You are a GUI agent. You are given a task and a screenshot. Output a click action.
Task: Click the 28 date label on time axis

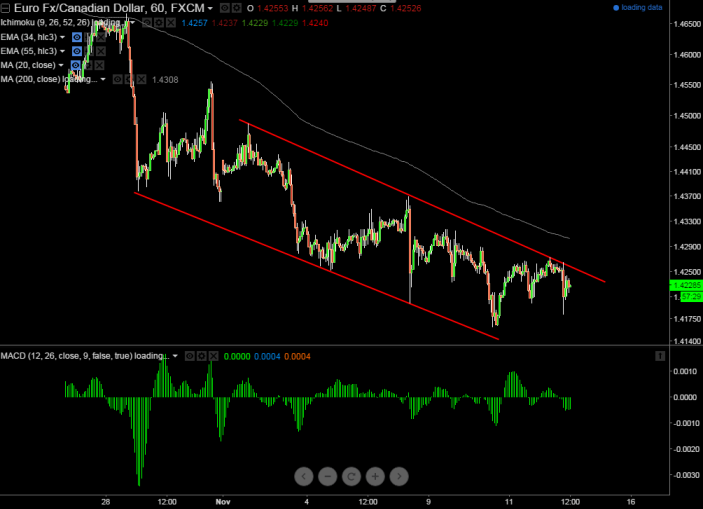(x=106, y=502)
